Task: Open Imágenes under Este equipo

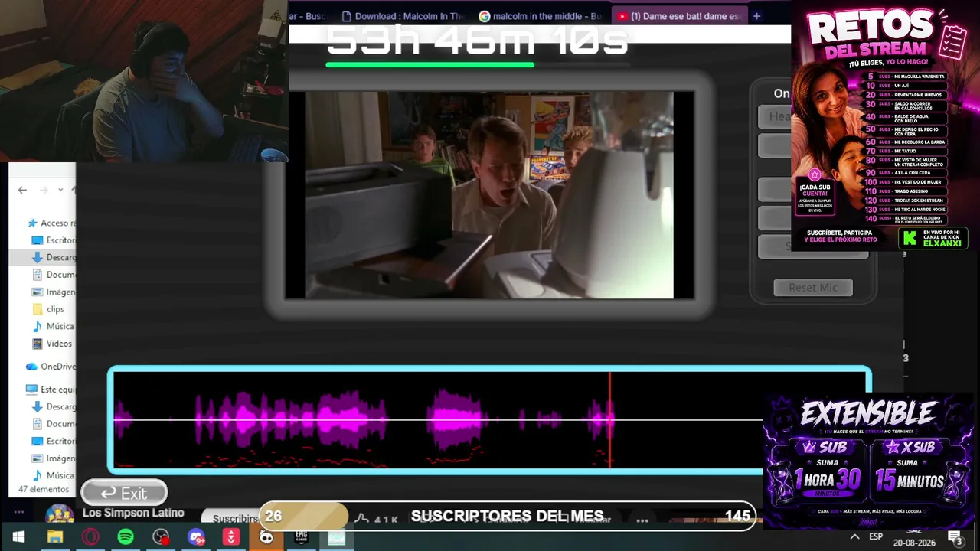Action: [53, 458]
